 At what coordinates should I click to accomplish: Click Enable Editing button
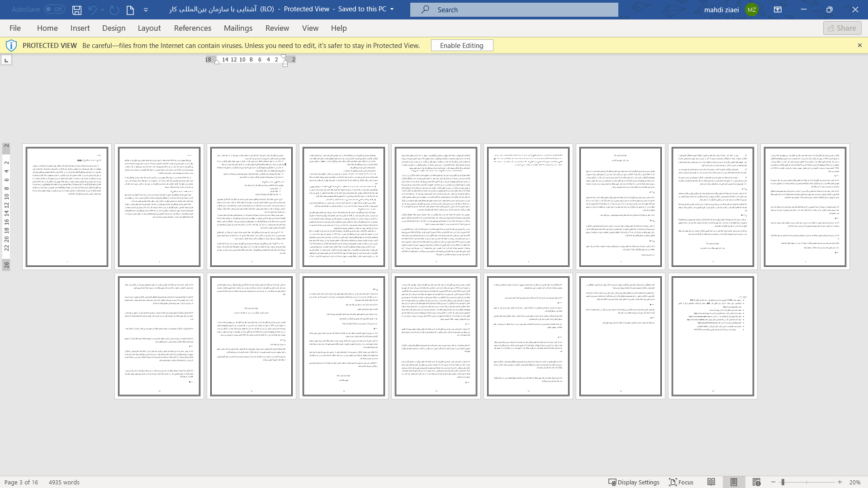[x=462, y=45]
